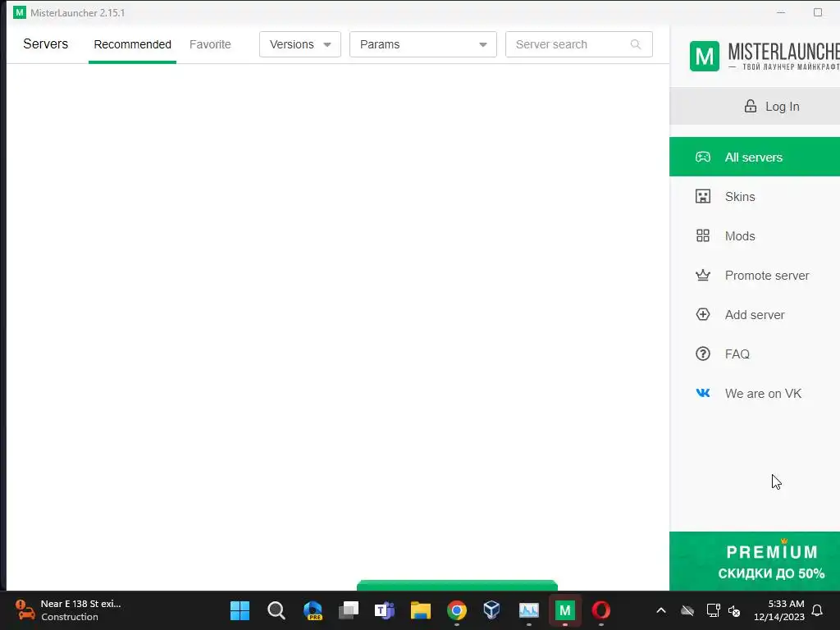840x630 pixels.
Task: Open taskbar Search
Action: point(276,610)
